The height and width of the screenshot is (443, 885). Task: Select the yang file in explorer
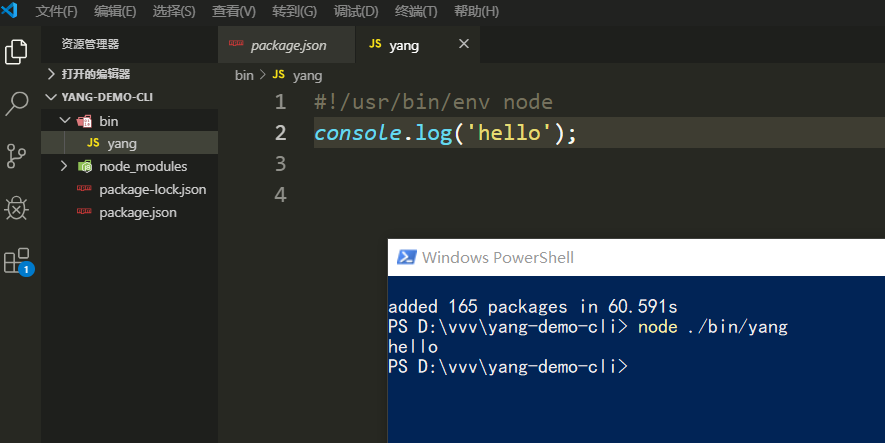[122, 143]
